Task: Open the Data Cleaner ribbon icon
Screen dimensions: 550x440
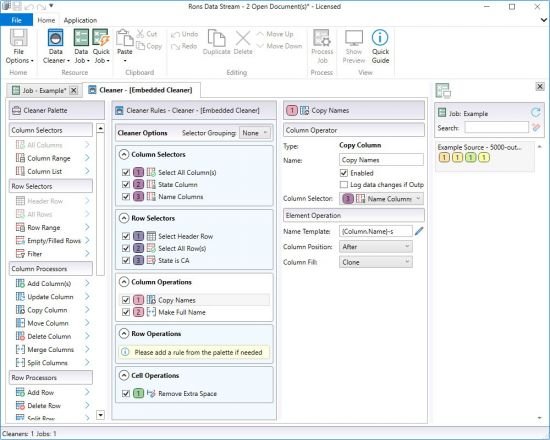Action: [55, 38]
